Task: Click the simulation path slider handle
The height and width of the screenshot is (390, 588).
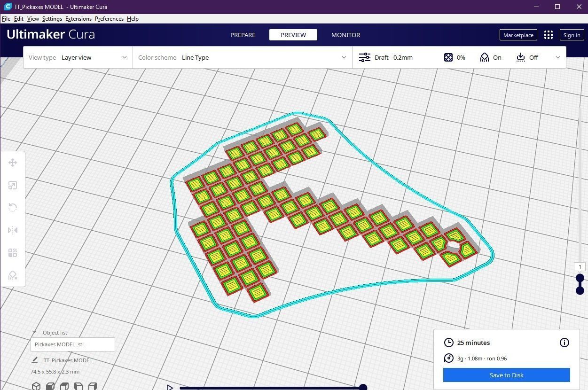Action: pos(363,387)
